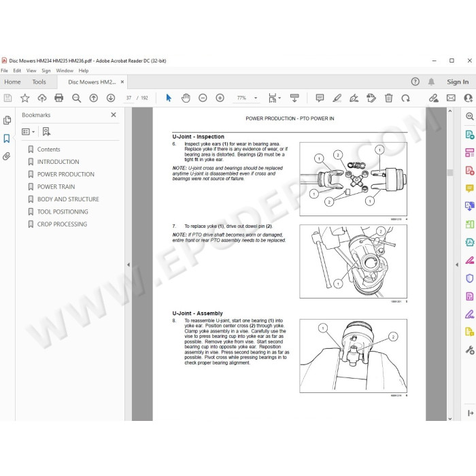Open the Page Thumbnails panel
This screenshot has height=476, width=476.
pos(7,120)
